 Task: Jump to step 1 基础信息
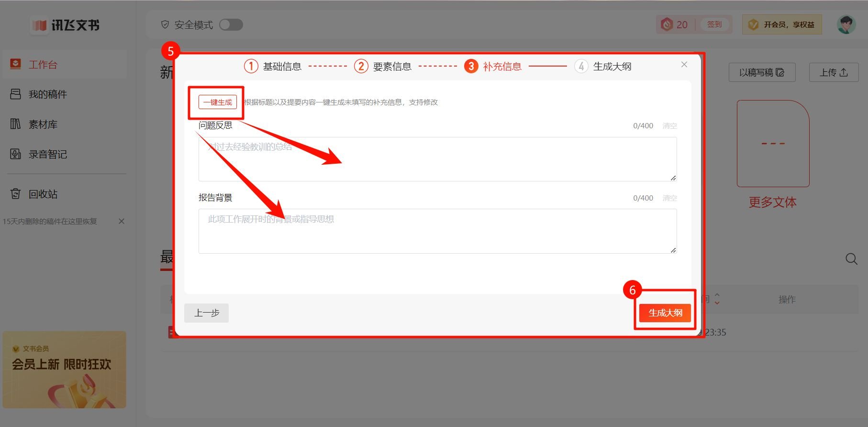(x=273, y=66)
